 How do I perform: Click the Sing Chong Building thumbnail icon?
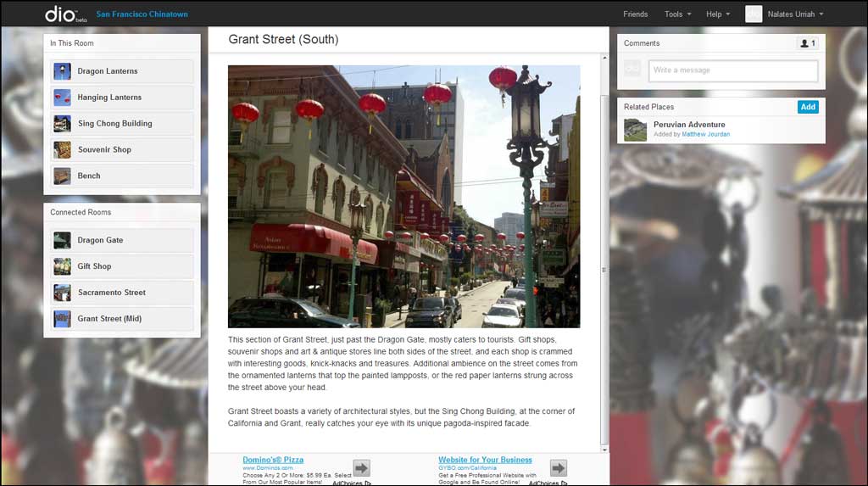[62, 123]
